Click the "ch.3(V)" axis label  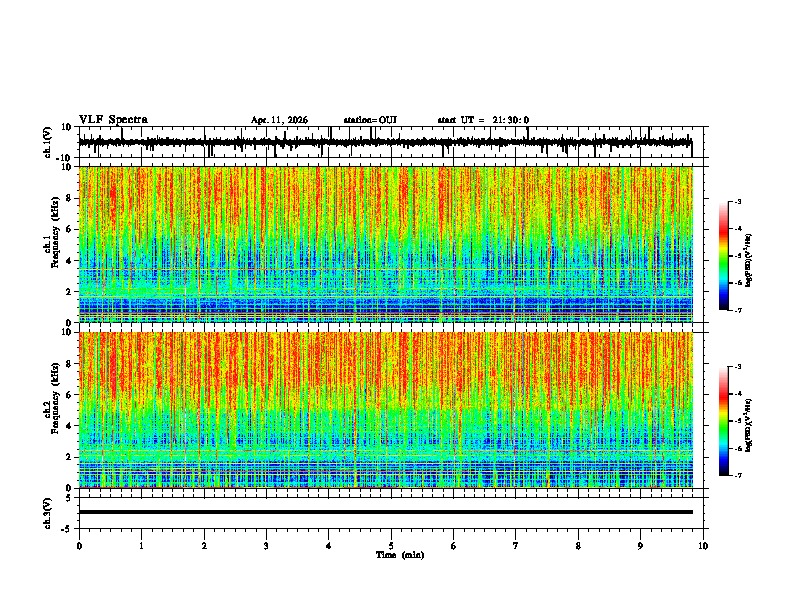pyautogui.click(x=48, y=513)
